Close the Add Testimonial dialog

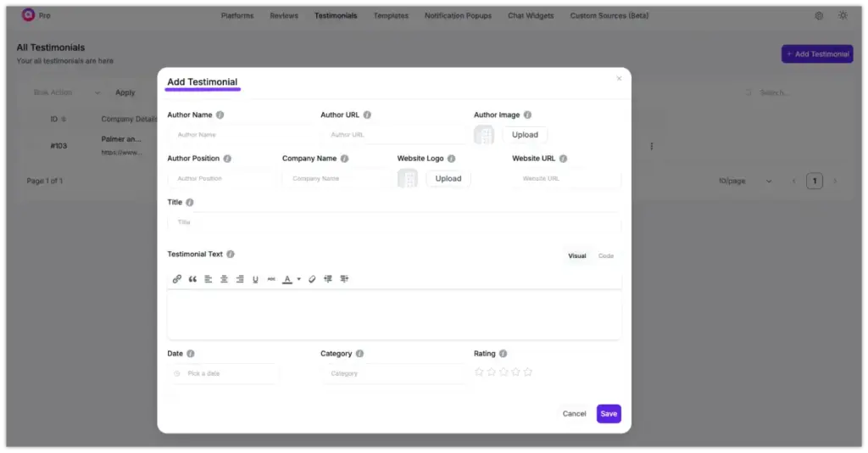coord(619,79)
